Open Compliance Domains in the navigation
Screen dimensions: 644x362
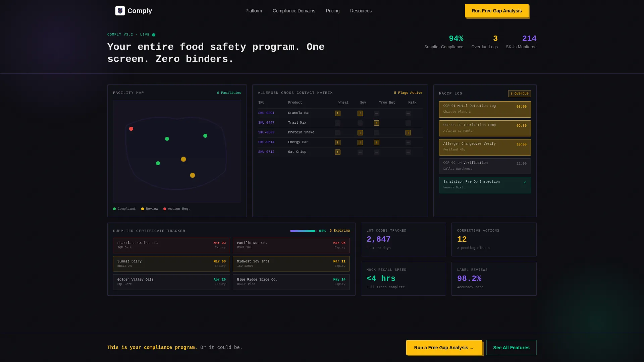click(294, 11)
